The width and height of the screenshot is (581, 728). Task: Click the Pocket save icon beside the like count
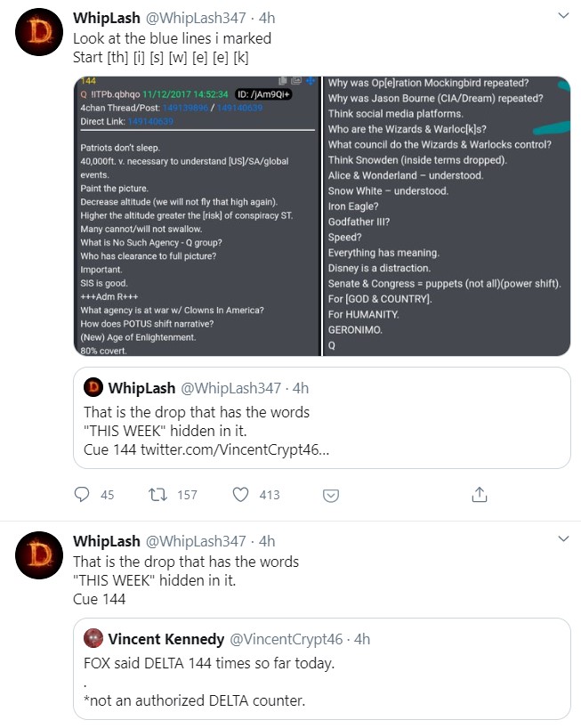click(330, 494)
